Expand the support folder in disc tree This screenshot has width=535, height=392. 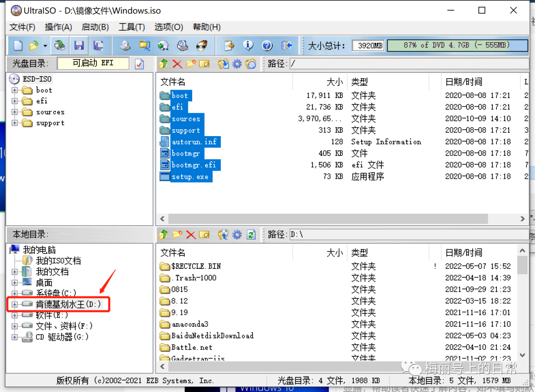[15, 123]
